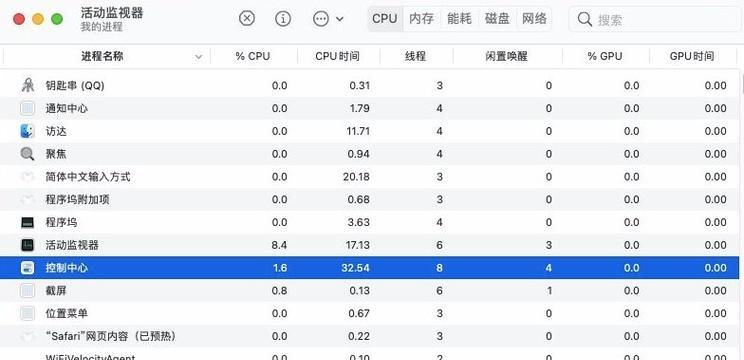Click the 我的进程 subtitle under window title
This screenshot has width=744, height=360.
tap(102, 27)
